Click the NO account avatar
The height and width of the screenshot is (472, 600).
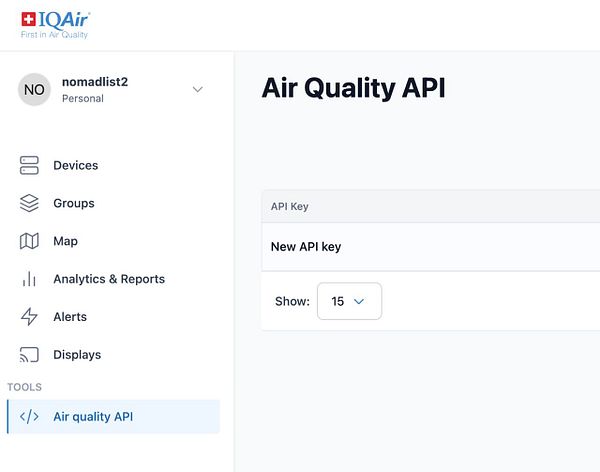click(x=34, y=90)
